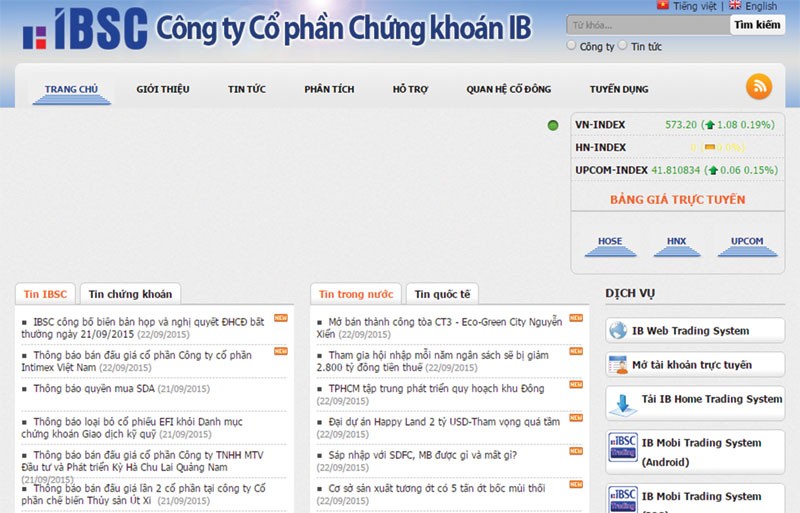Click the green status dot indicator

[553, 125]
